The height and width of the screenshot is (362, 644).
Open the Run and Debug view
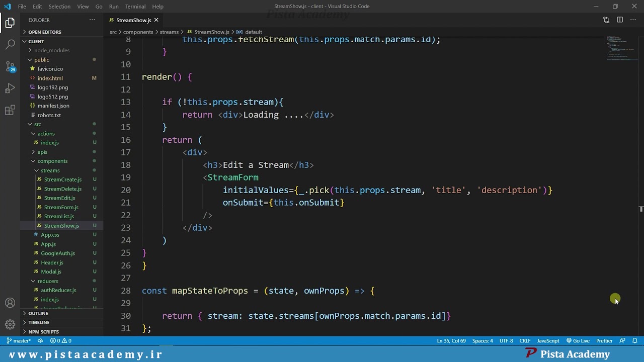(x=10, y=88)
